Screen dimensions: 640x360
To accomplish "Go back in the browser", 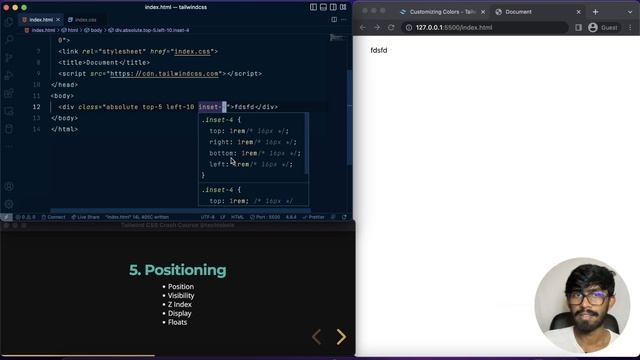I will [x=363, y=27].
